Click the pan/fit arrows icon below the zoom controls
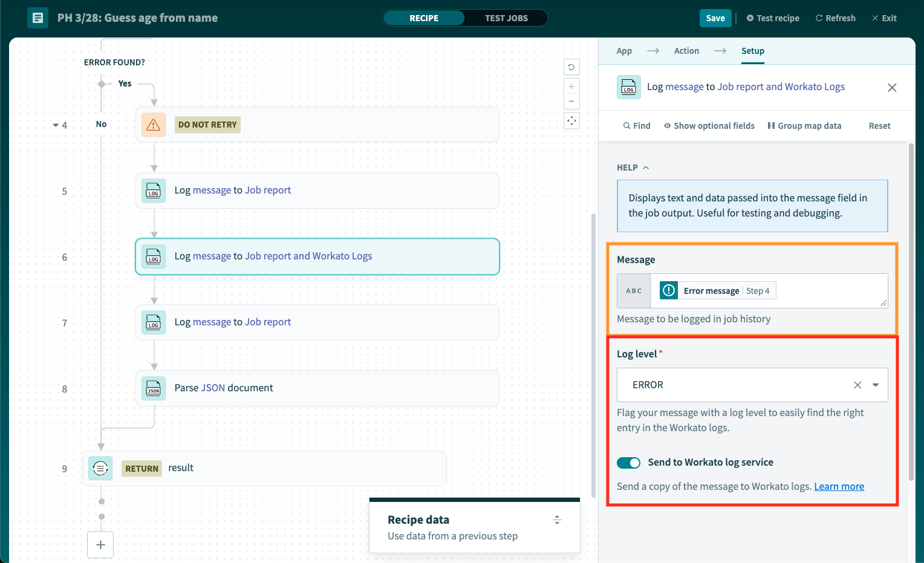Screen dimensions: 924x563 click(x=571, y=120)
